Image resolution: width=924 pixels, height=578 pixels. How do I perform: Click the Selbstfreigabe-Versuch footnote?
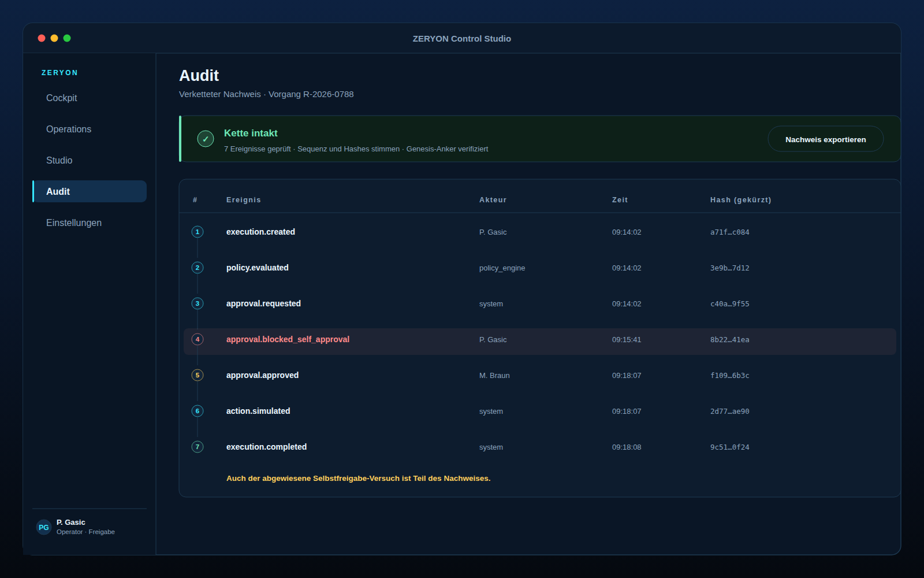point(358,479)
